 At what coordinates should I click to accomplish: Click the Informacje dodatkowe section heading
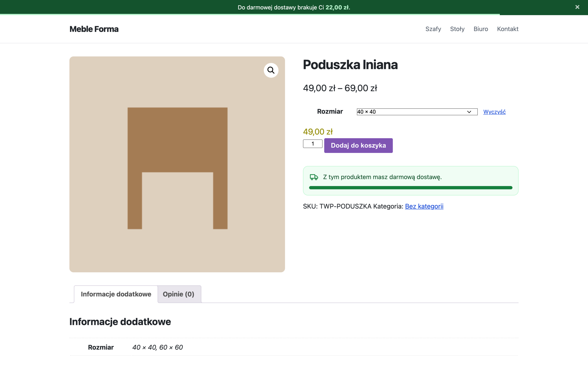click(120, 322)
